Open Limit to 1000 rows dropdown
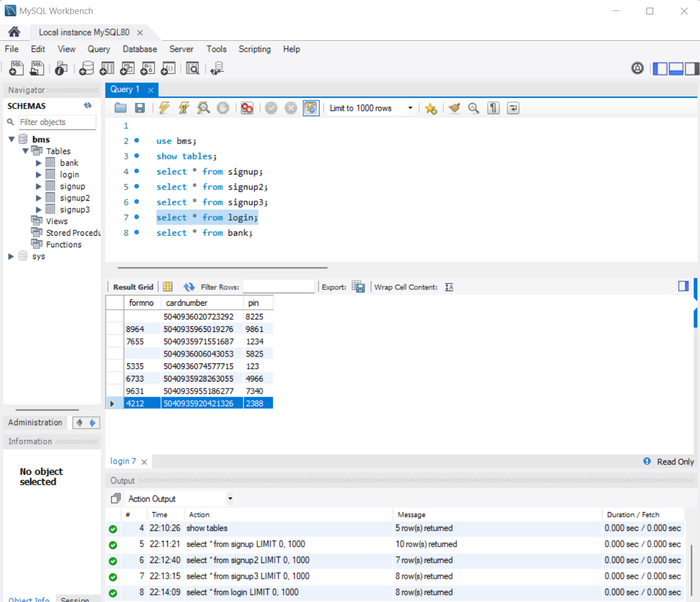The width and height of the screenshot is (700, 602). [410, 108]
